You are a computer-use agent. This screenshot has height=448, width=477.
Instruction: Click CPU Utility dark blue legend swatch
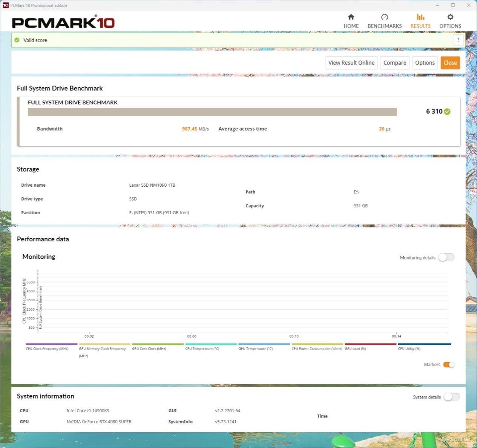[425, 344]
